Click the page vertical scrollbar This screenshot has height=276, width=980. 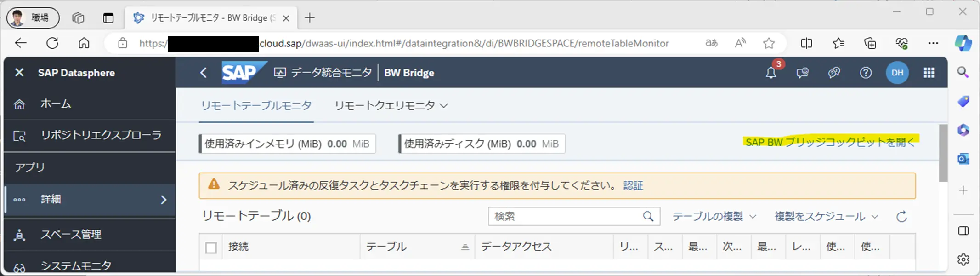click(943, 153)
